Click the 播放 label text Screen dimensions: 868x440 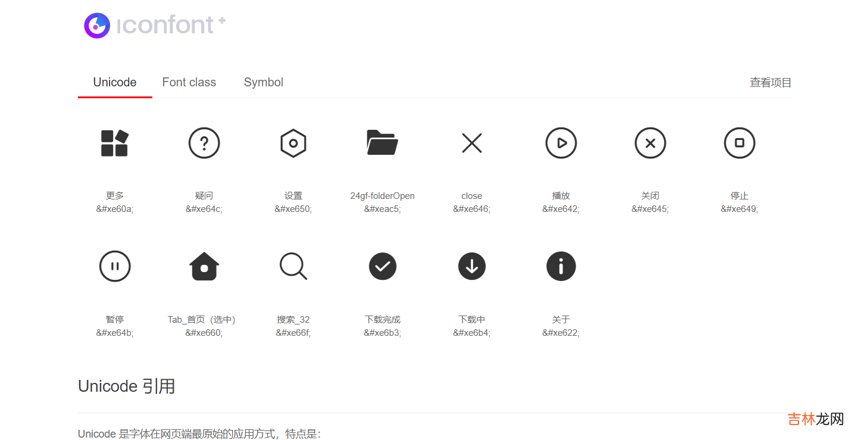(561, 196)
